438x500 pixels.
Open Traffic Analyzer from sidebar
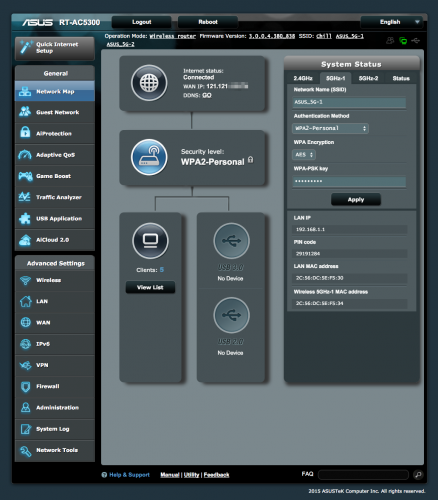(55, 197)
